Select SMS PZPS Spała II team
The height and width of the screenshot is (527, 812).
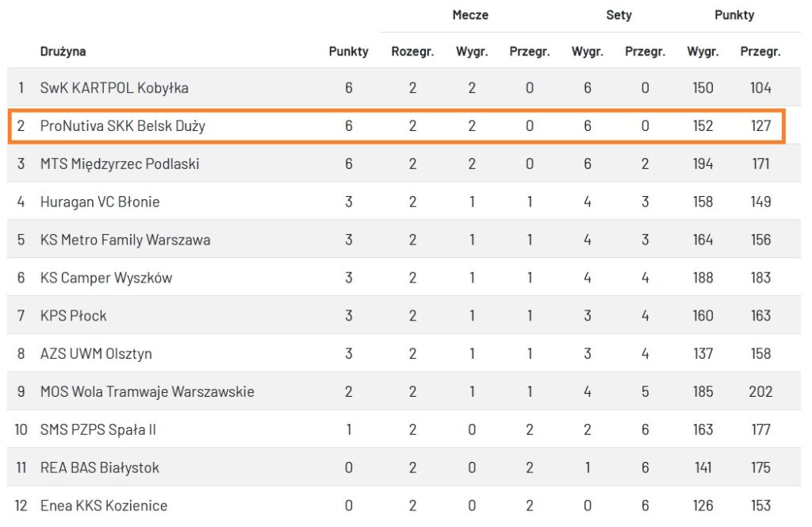tap(98, 429)
